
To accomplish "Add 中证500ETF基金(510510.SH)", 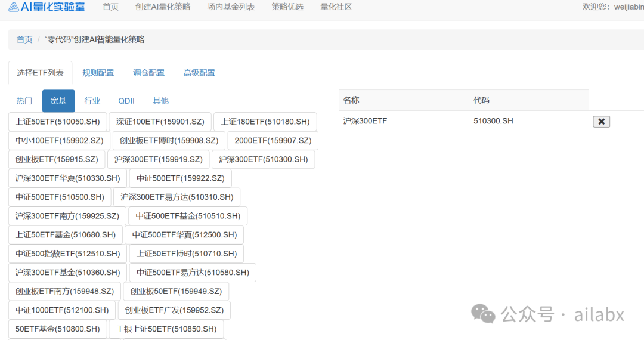I will pos(188,216).
